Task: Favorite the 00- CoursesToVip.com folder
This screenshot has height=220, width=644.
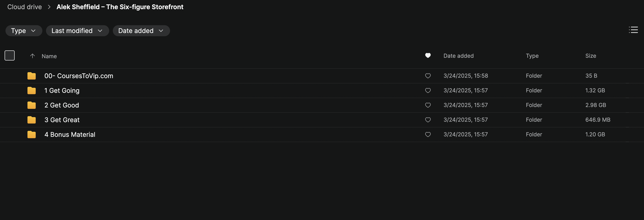Action: [x=428, y=76]
